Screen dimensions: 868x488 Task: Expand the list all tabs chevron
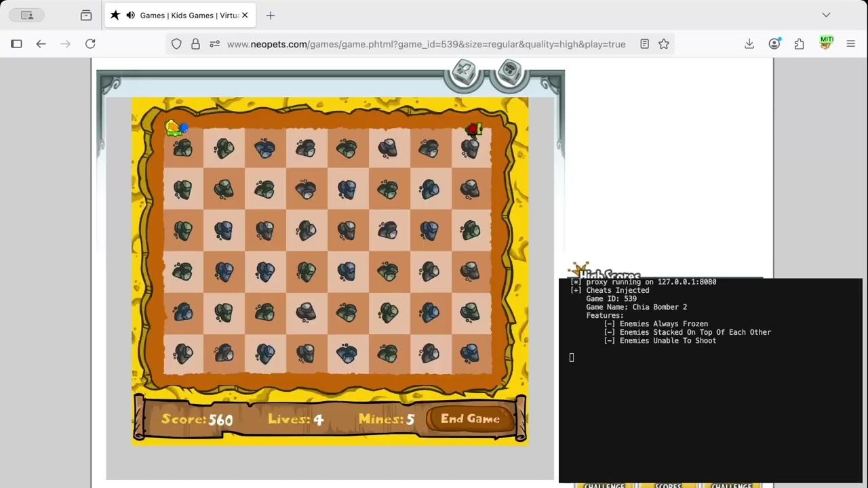point(826,15)
